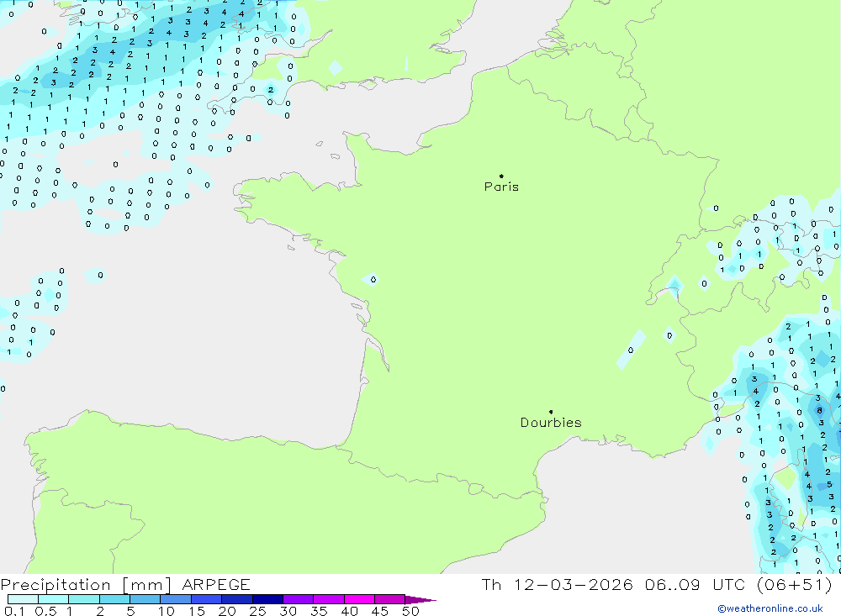Click the legend label '50'

pos(410,611)
